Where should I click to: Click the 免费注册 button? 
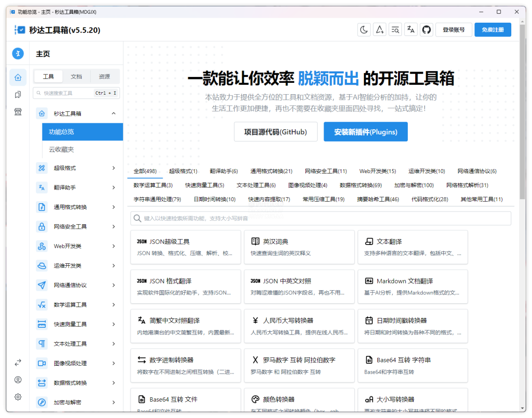tap(493, 30)
